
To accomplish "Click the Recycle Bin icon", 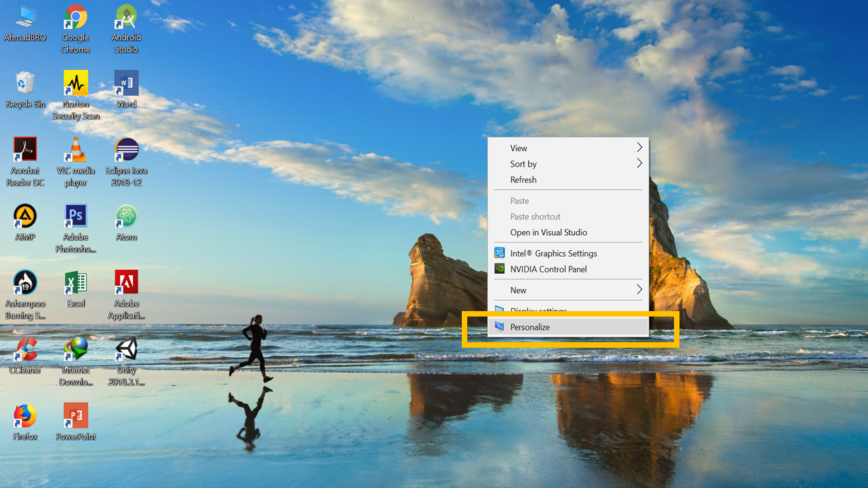I will point(25,83).
